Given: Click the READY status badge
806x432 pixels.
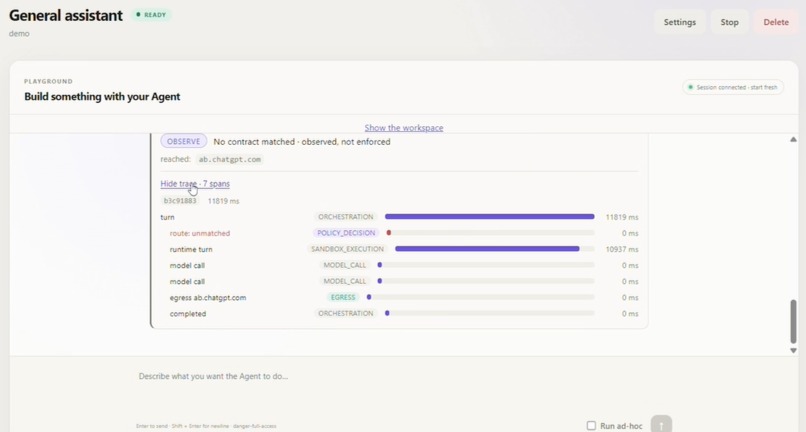Looking at the screenshot, I should point(151,15).
